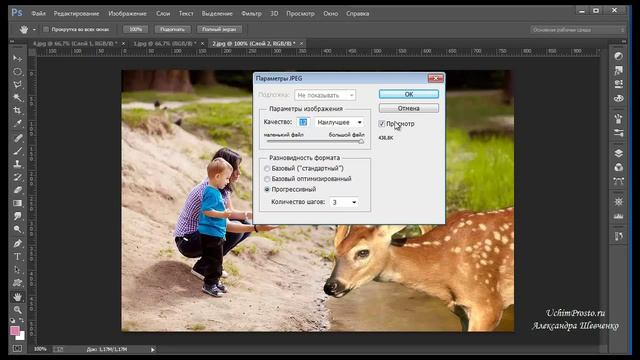This screenshot has width=640, height=360.
Task: Select the Zoom tool in toolbox
Action: (x=17, y=310)
